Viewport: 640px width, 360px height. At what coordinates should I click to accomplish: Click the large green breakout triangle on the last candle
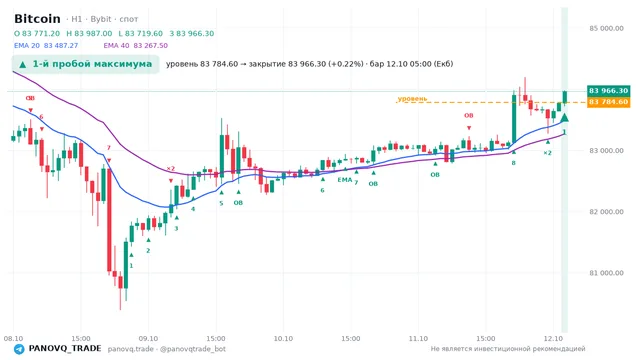pos(564,118)
